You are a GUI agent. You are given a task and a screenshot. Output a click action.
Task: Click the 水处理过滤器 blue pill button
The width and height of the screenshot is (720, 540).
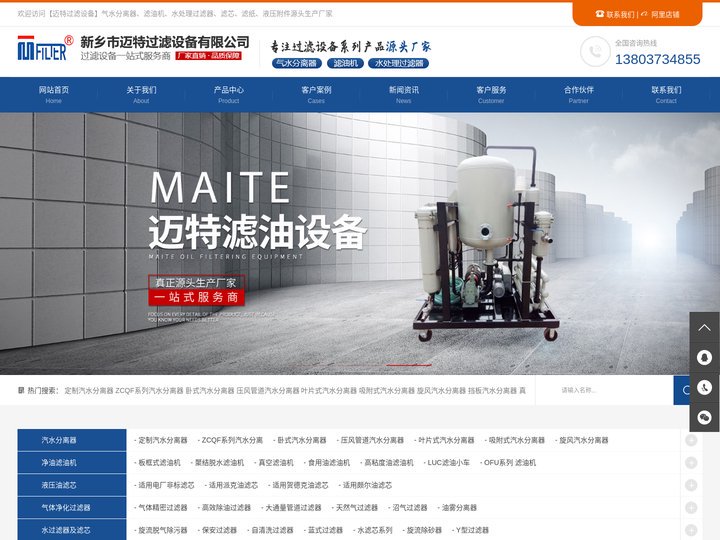(399, 63)
